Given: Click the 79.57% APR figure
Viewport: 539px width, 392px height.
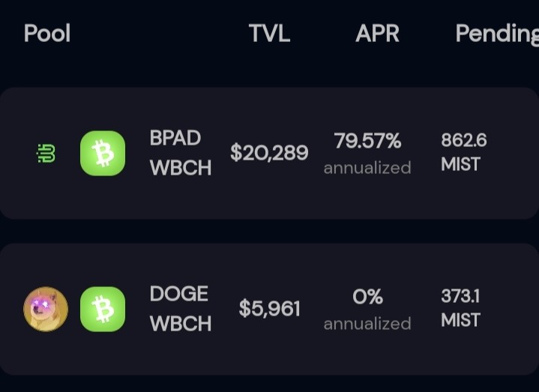Looking at the screenshot, I should tap(367, 140).
